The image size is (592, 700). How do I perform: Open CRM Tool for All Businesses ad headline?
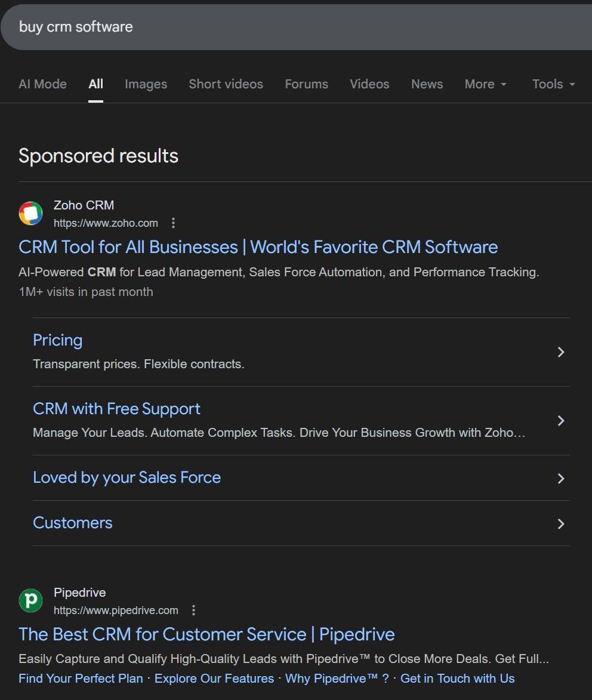258,247
